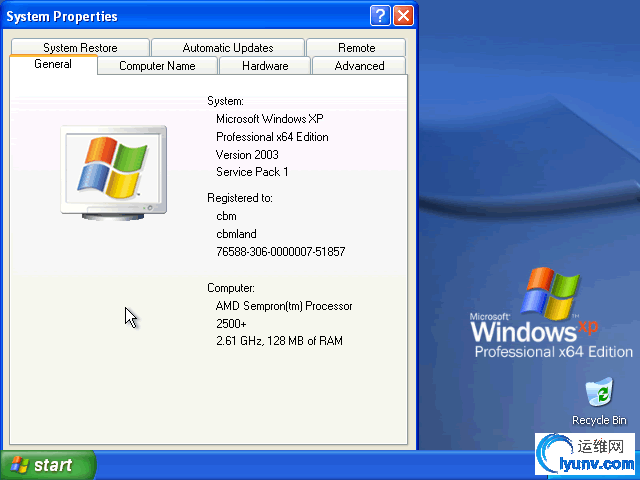Switch to the Automatic Updates tab
Viewport: 640px width, 480px height.
(x=228, y=47)
